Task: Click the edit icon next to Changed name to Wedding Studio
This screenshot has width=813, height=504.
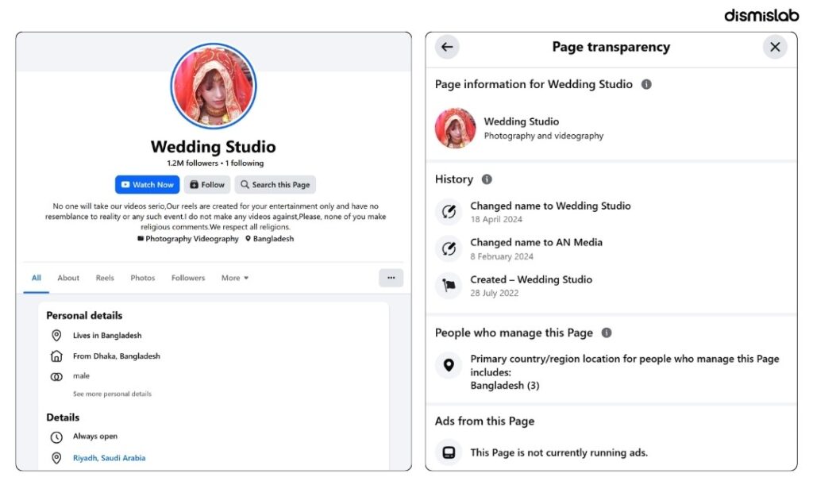Action: (x=449, y=212)
